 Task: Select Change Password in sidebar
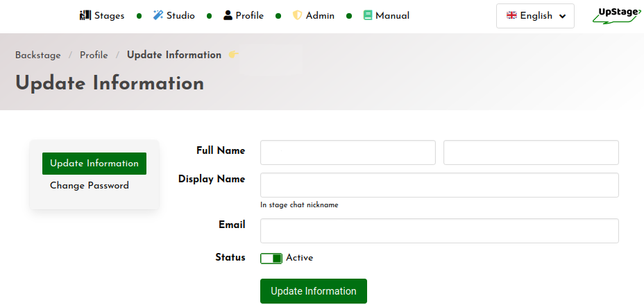tap(89, 186)
